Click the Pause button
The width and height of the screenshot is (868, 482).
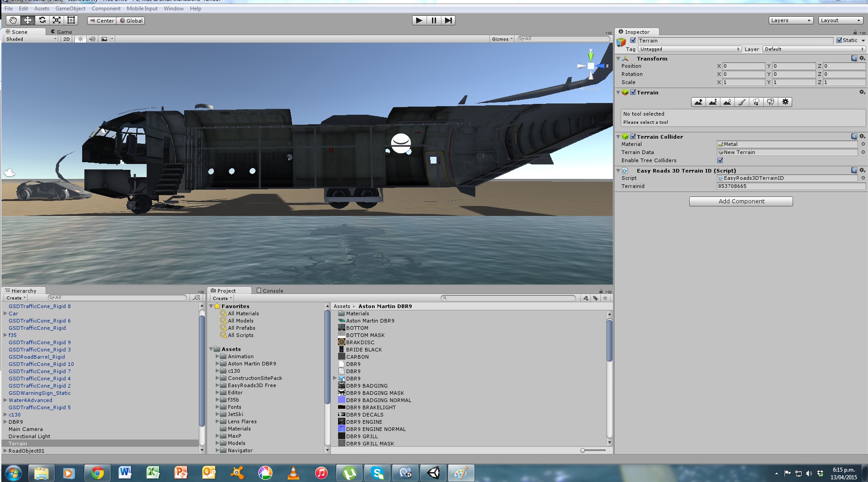(434, 20)
